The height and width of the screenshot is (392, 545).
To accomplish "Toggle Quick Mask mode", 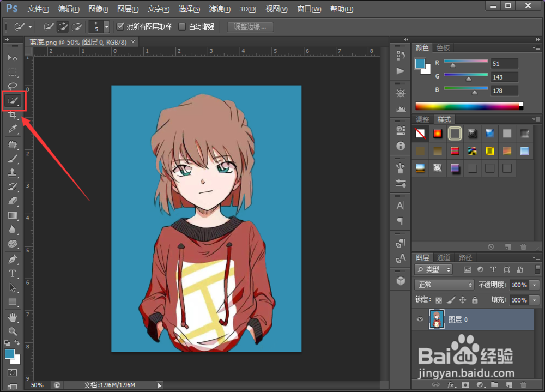I will [x=12, y=373].
